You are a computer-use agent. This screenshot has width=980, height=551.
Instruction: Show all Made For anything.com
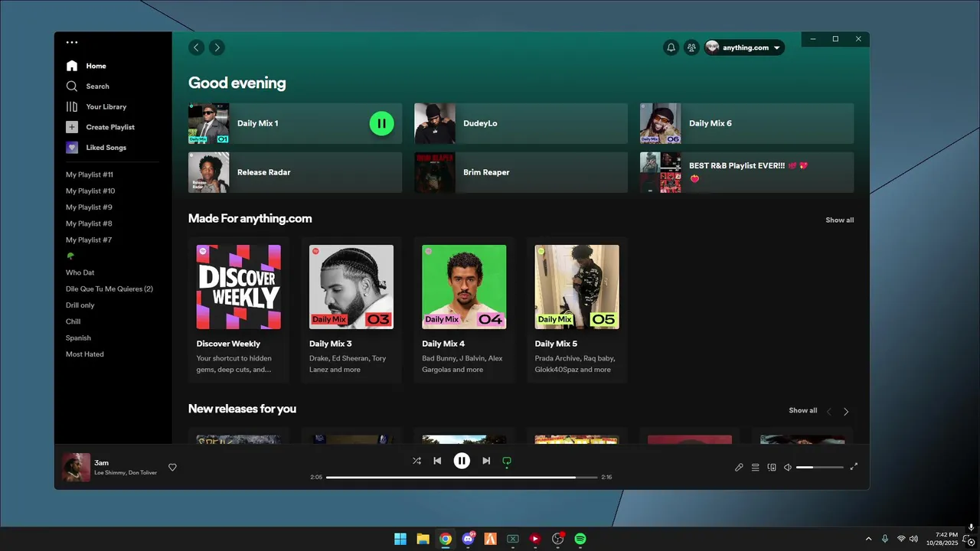coord(839,220)
